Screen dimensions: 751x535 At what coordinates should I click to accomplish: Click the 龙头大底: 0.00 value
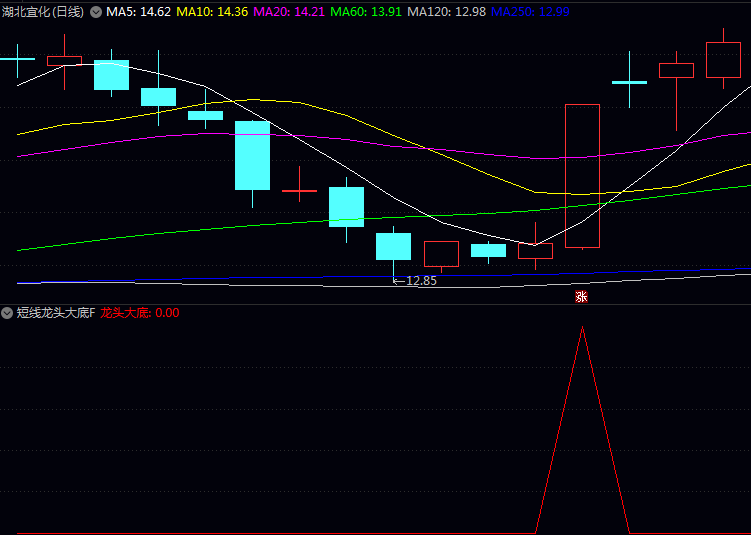(139, 313)
